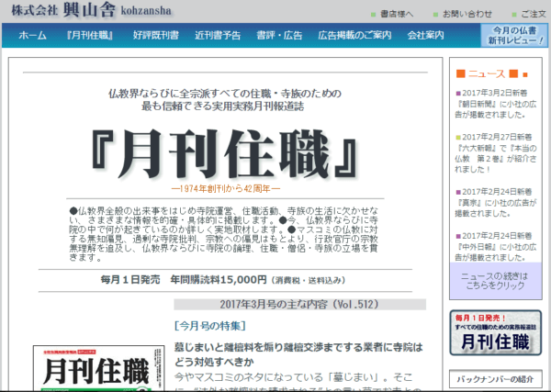
Task: Click the 興山舎 kohzansha site logo
Action: tap(91, 10)
